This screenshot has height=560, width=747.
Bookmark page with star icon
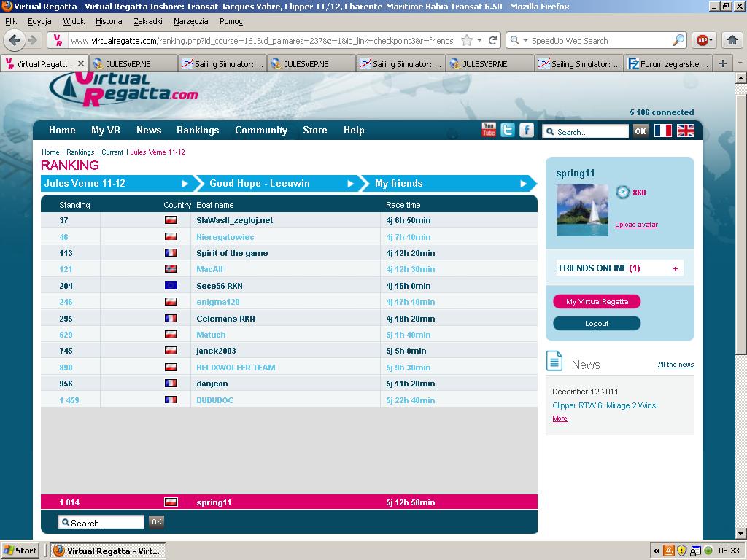pyautogui.click(x=467, y=41)
